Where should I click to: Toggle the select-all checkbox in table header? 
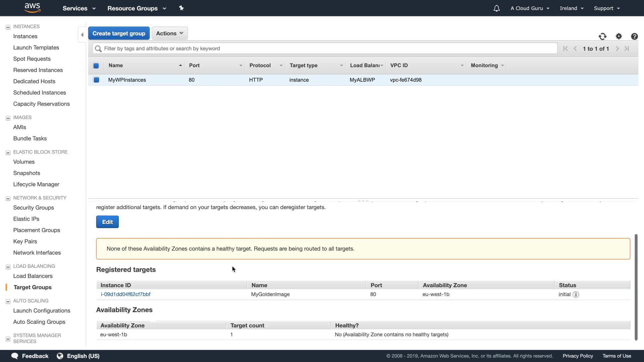[x=96, y=65]
